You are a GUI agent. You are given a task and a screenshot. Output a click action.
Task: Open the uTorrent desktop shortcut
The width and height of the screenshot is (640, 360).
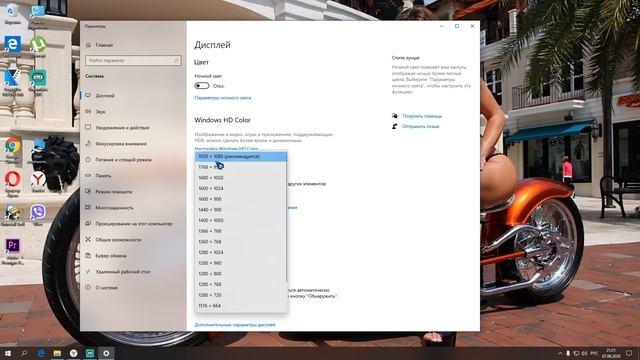point(38,46)
